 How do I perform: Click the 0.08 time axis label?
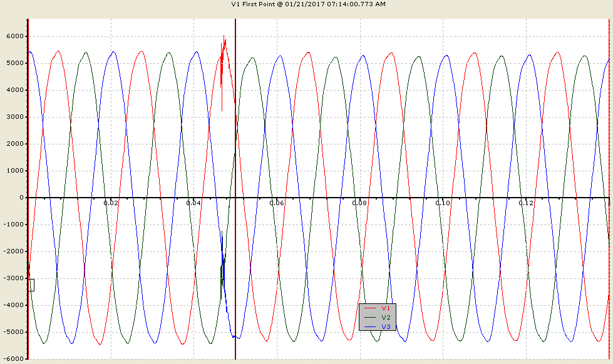359,203
